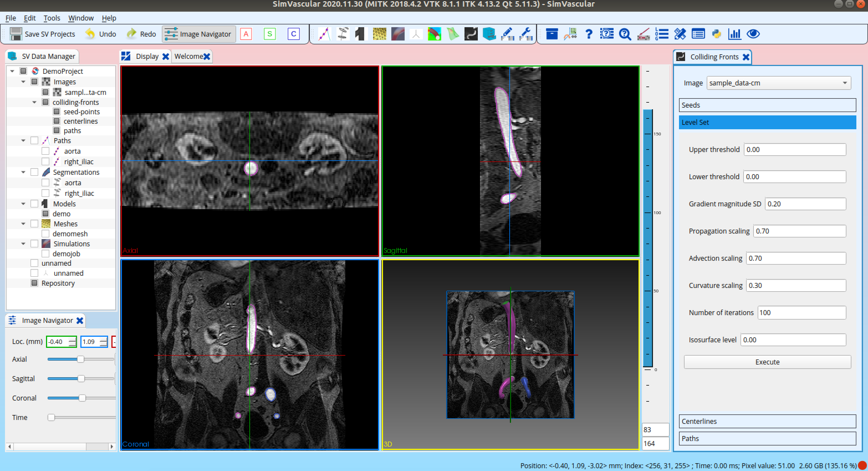Screen dimensions: 868x471
Task: Open the Path Planning tool
Action: click(x=325, y=34)
